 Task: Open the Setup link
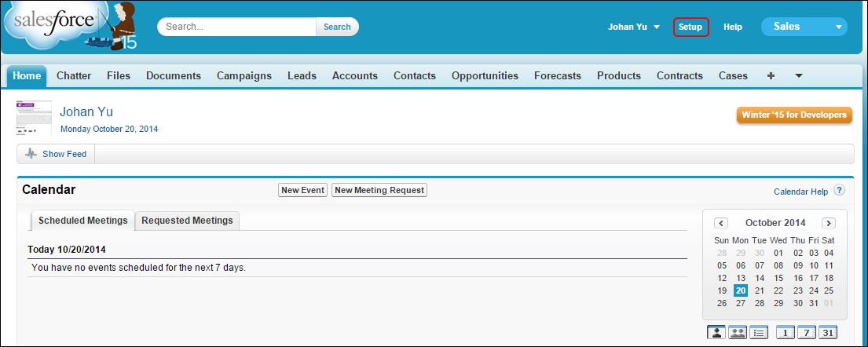pyautogui.click(x=690, y=27)
